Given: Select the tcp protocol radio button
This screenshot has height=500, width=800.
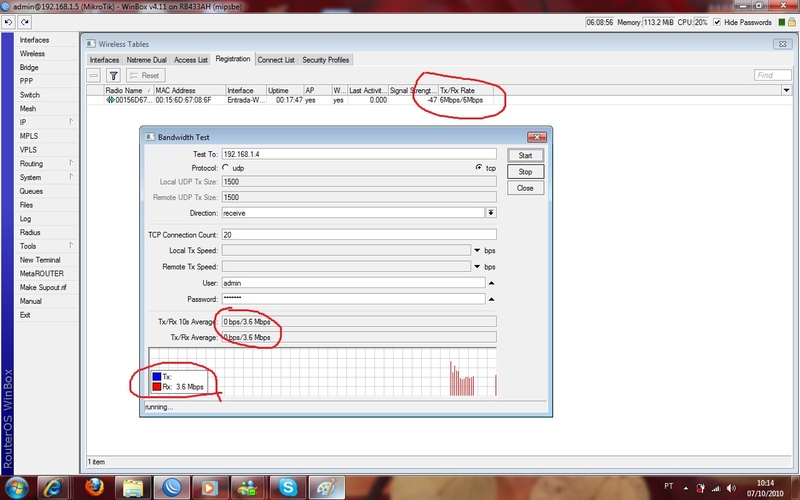Looking at the screenshot, I should (479, 167).
